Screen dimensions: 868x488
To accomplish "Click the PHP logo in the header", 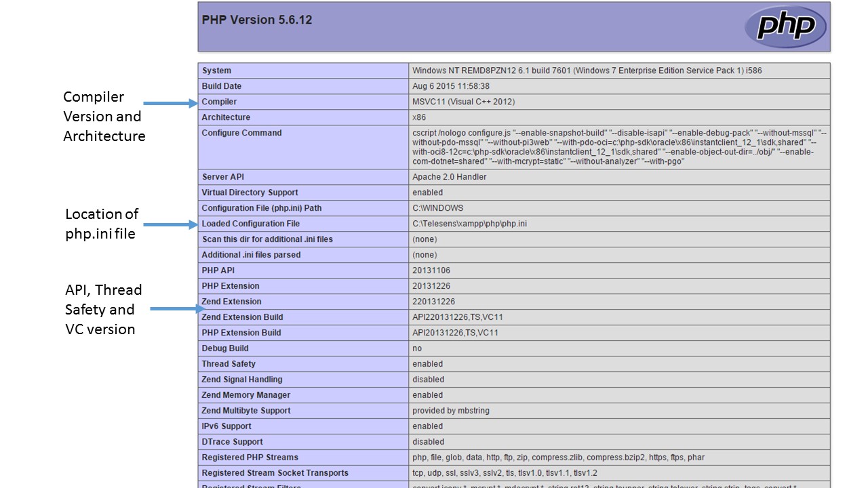I will click(785, 26).
